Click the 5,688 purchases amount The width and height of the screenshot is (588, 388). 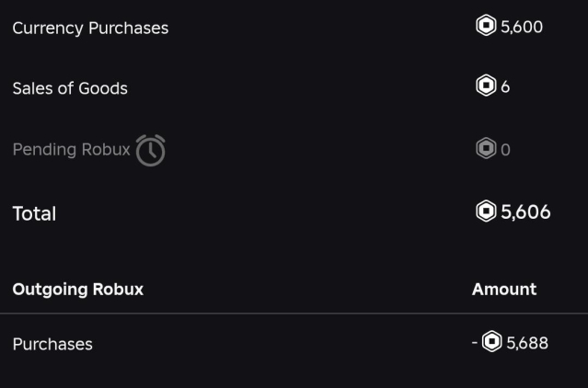coord(527,343)
